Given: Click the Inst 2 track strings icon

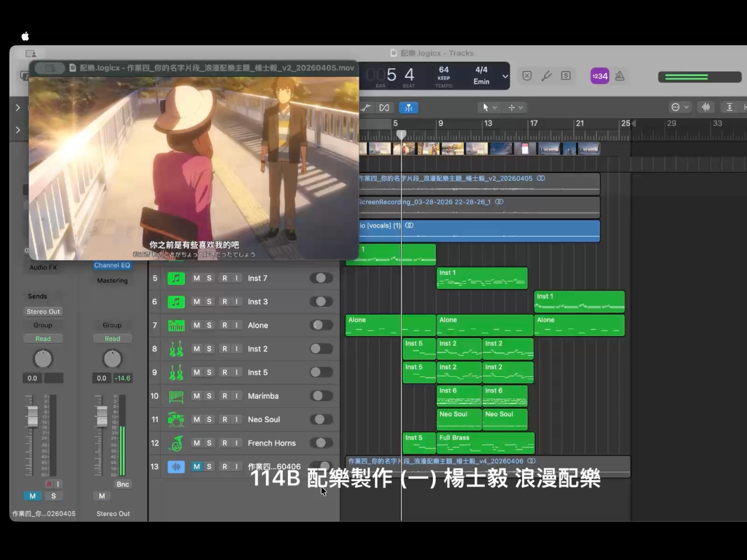Looking at the screenshot, I should click(176, 349).
